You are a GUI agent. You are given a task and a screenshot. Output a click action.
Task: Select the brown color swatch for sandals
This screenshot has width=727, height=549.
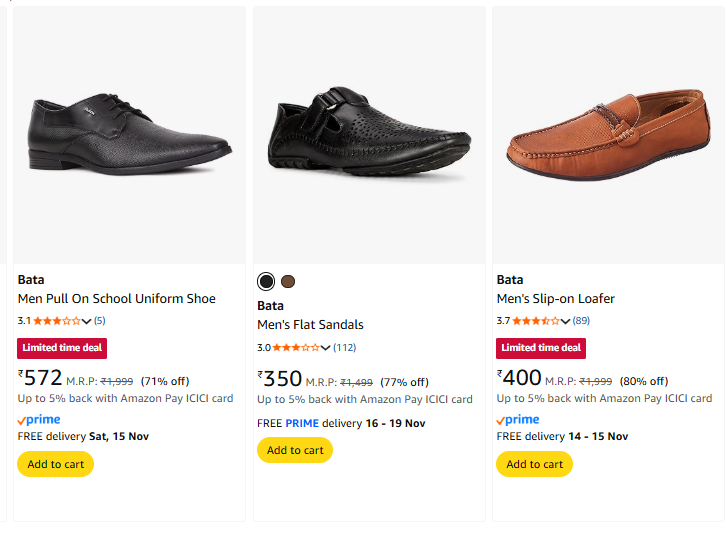pos(288,281)
